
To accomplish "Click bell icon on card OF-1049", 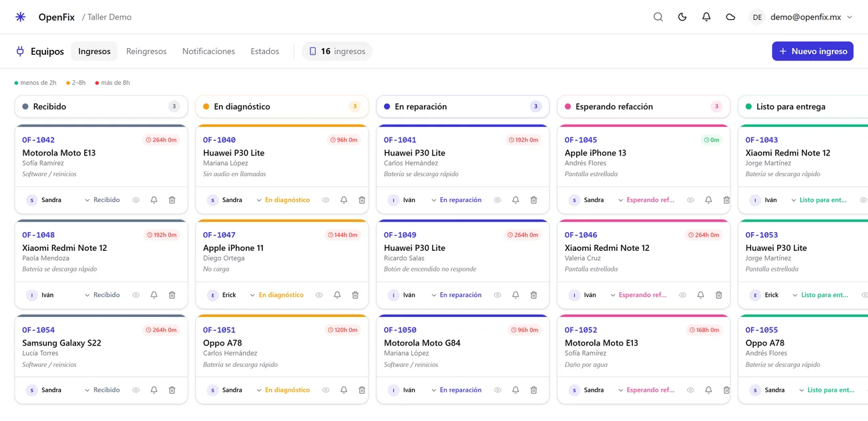I will pyautogui.click(x=515, y=295).
